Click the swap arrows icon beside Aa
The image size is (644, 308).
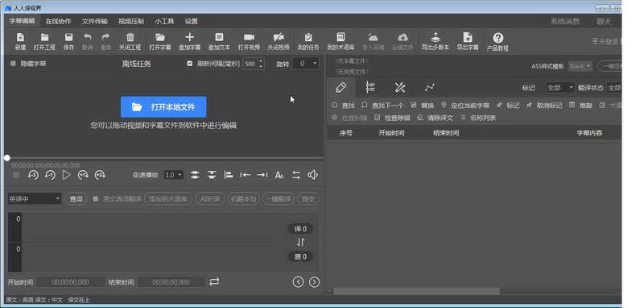click(296, 175)
